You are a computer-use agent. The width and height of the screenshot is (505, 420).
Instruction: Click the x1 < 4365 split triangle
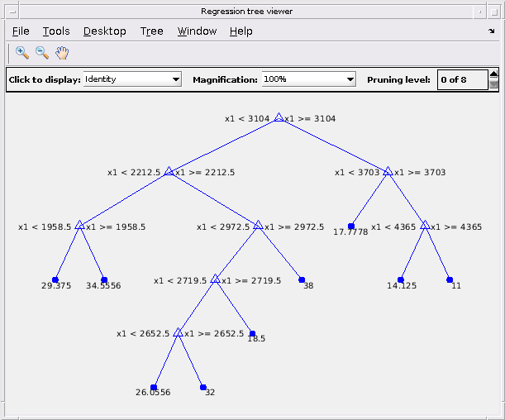pyautogui.click(x=425, y=226)
